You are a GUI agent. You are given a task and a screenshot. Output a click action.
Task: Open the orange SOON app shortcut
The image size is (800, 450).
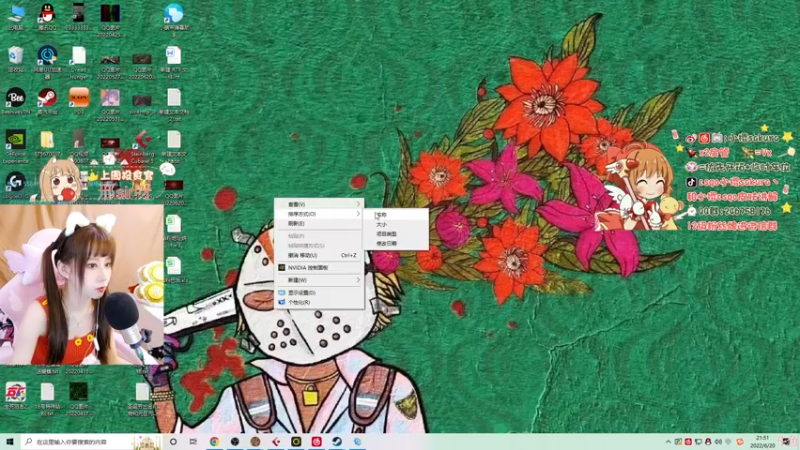pyautogui.click(x=79, y=101)
